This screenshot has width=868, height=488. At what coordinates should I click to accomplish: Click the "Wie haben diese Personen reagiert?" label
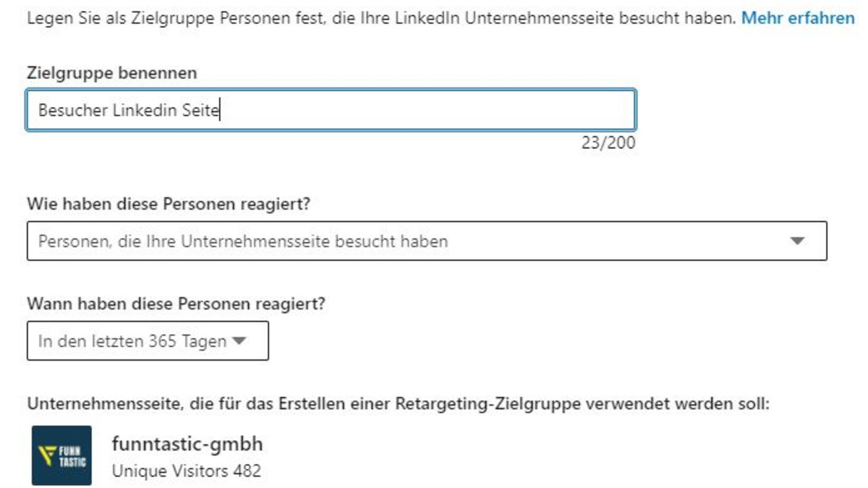pos(169,204)
